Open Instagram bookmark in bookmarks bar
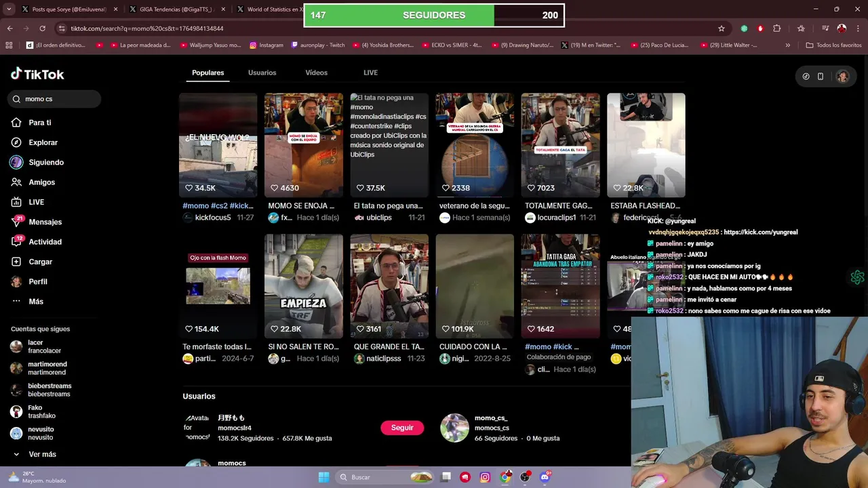 point(267,45)
